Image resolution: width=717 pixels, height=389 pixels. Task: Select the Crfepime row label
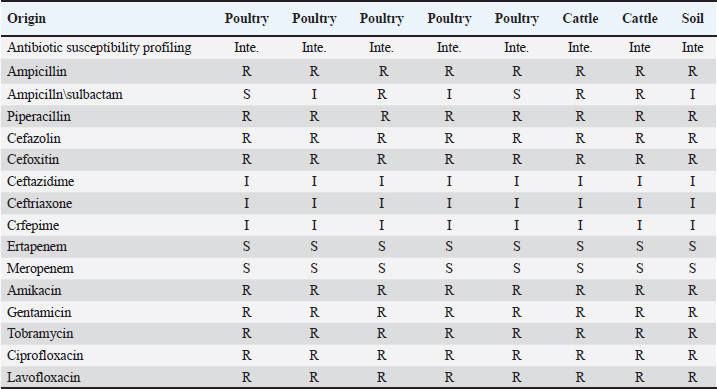click(33, 225)
